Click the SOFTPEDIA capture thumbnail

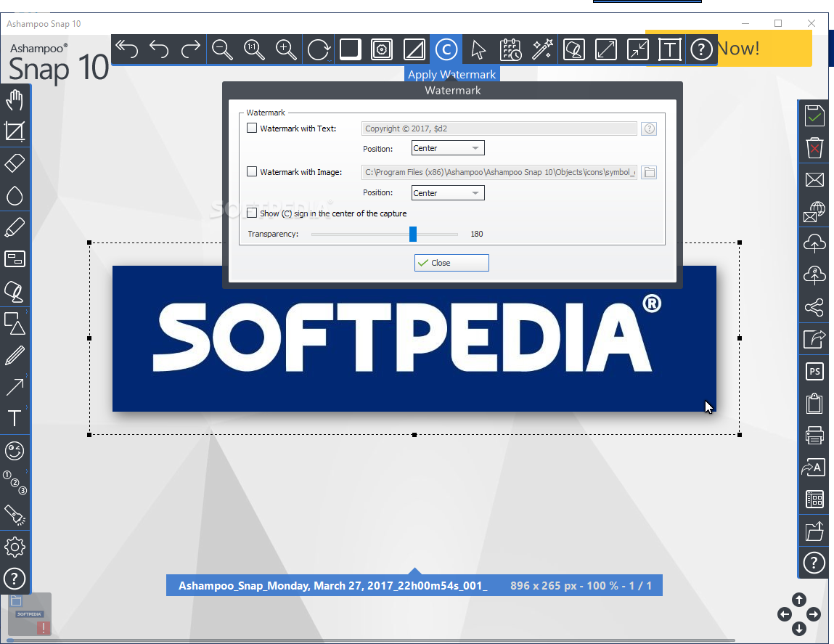pos(30,614)
